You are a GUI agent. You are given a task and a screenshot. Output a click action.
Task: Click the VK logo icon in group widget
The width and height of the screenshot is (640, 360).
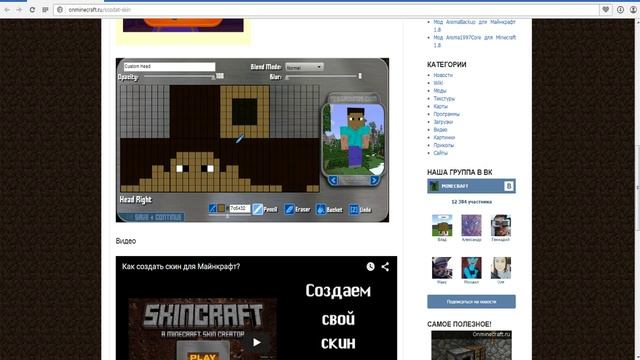tap(509, 186)
